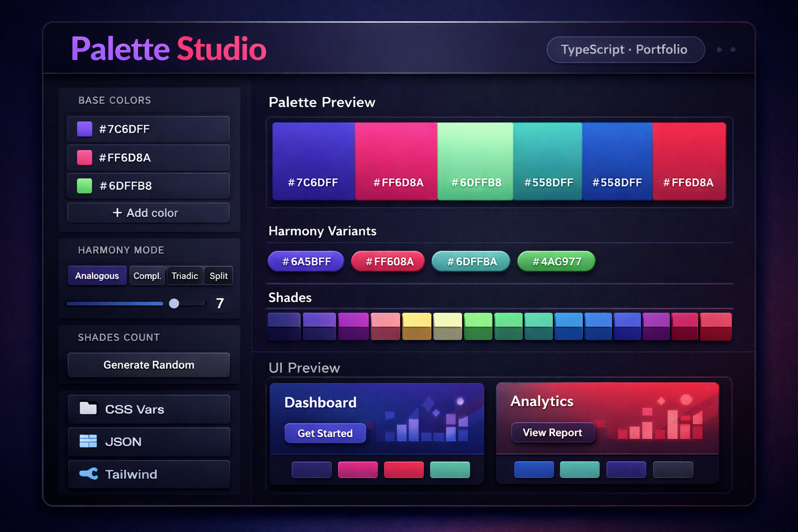798x532 pixels.
Task: Click the dots menu near TypeScript badge
Action: pyautogui.click(x=727, y=49)
